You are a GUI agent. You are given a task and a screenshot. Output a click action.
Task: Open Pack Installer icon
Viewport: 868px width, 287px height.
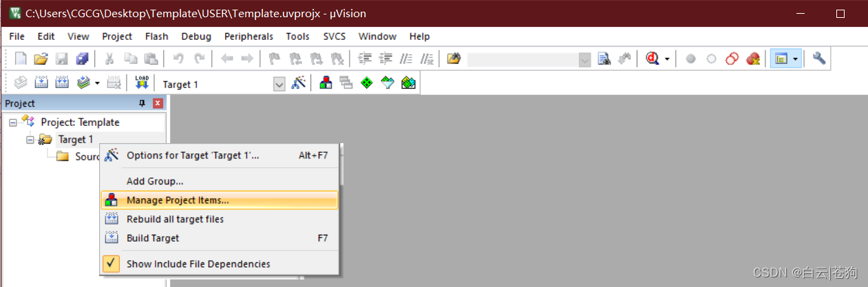tap(408, 83)
